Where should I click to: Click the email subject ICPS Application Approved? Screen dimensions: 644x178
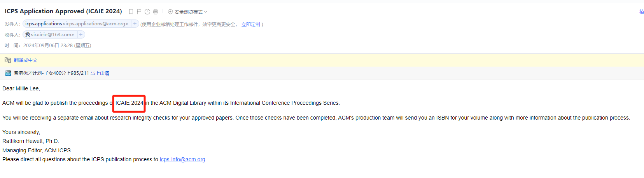pyautogui.click(x=63, y=11)
